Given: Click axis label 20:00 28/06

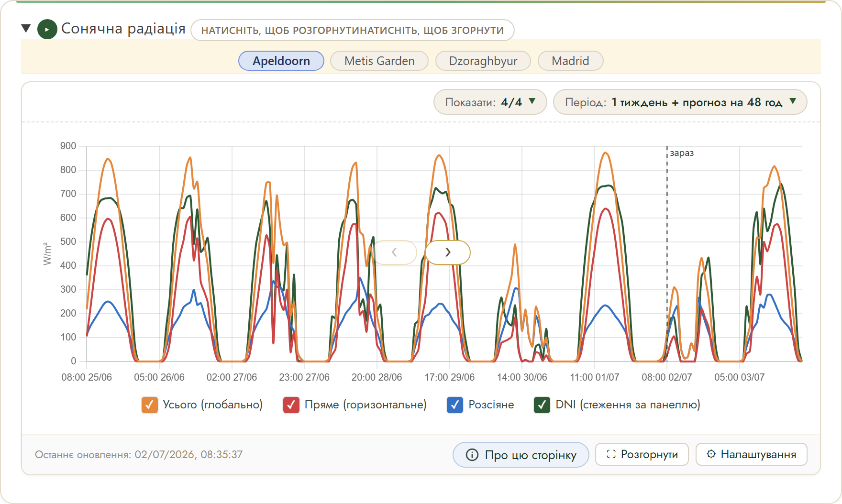Looking at the screenshot, I should pos(377,377).
